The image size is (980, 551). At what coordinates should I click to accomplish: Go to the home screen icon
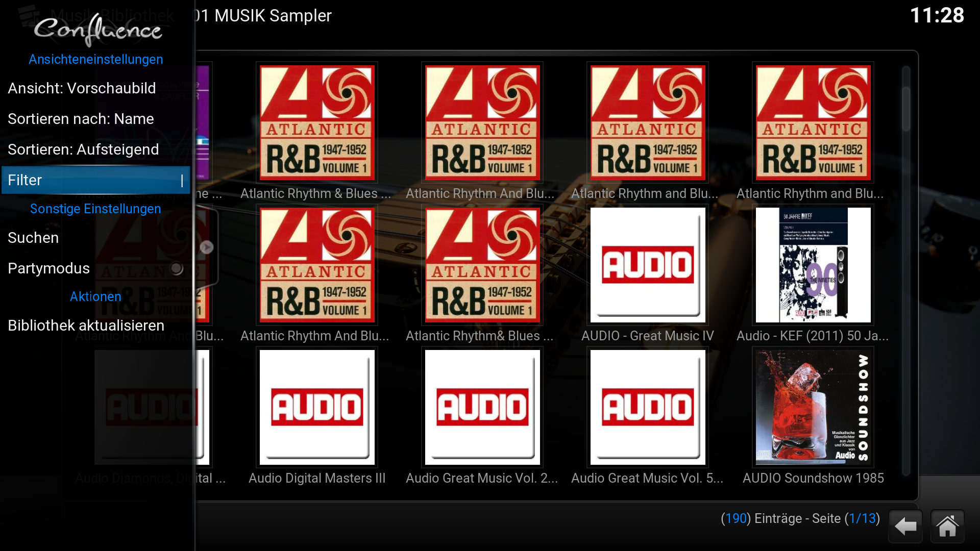(947, 526)
